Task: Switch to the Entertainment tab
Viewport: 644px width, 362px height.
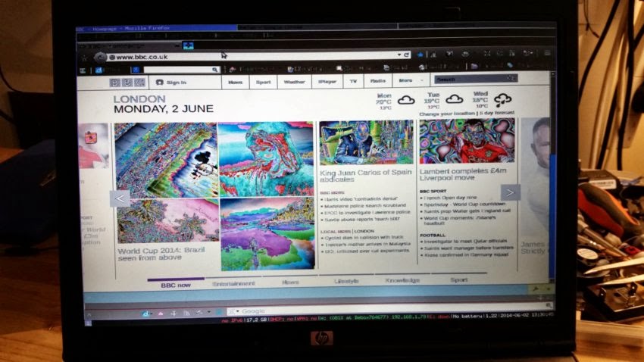Action: (233, 283)
